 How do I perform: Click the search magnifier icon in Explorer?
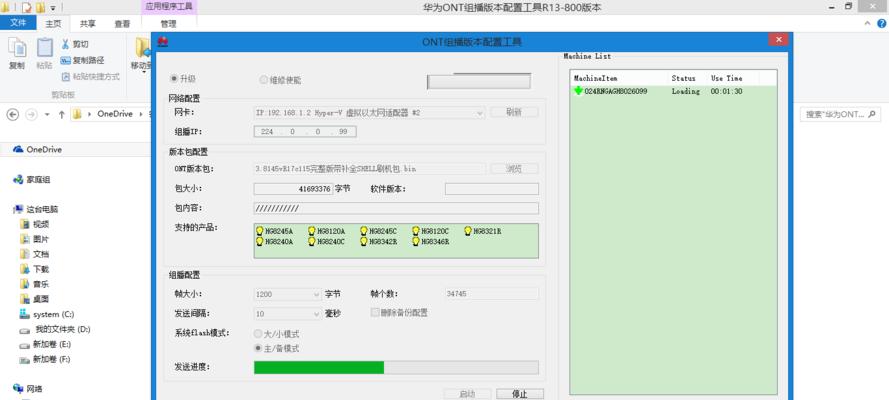[x=872, y=114]
